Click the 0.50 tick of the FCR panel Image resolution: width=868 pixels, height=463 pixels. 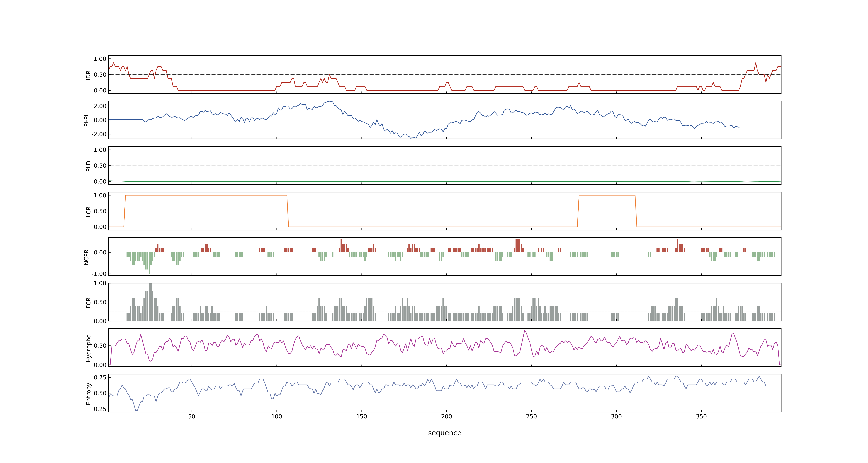pyautogui.click(x=100, y=302)
